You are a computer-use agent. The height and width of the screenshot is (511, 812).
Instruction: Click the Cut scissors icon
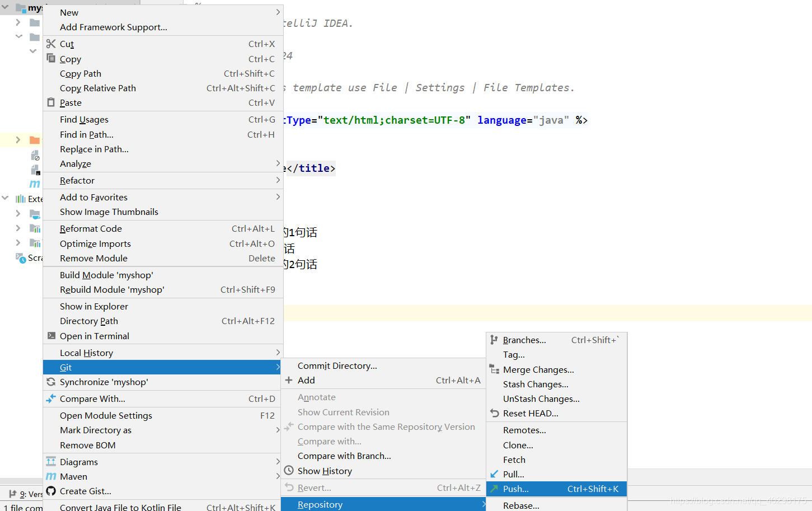(51, 44)
